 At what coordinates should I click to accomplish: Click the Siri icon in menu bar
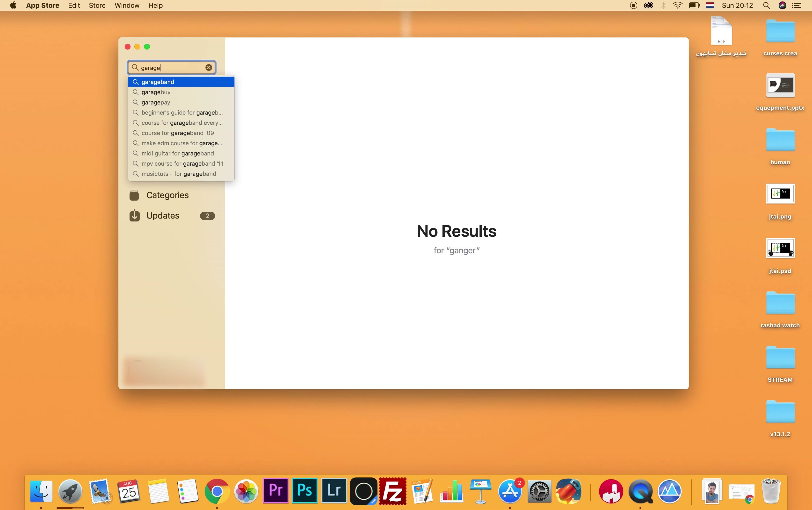coord(782,5)
